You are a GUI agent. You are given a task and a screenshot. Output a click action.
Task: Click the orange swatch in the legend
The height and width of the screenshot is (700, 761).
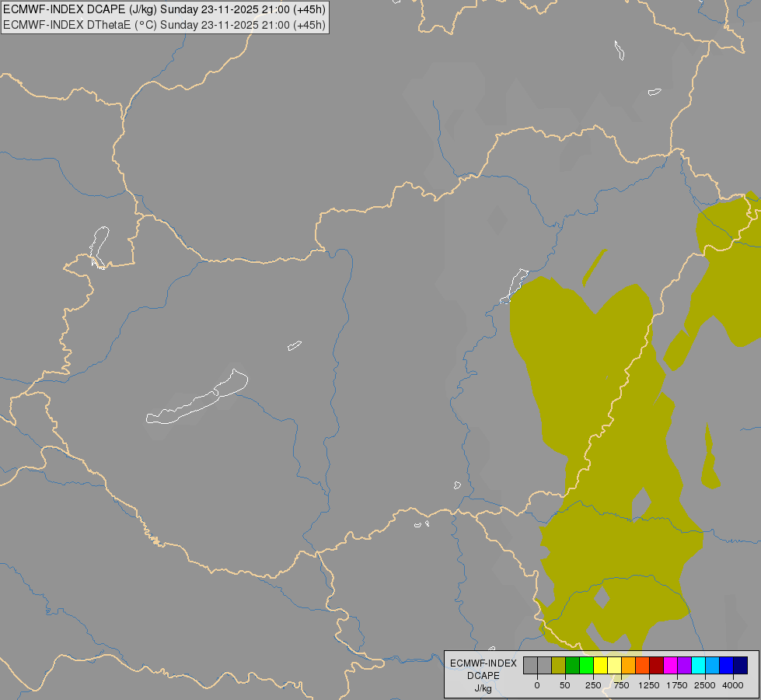[x=629, y=666]
